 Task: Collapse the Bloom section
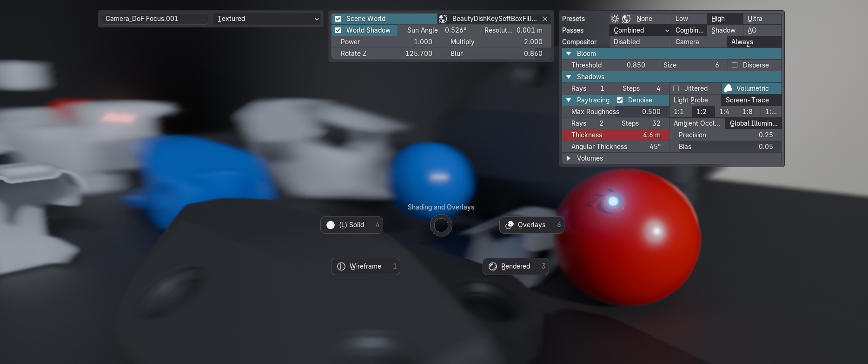pyautogui.click(x=569, y=54)
